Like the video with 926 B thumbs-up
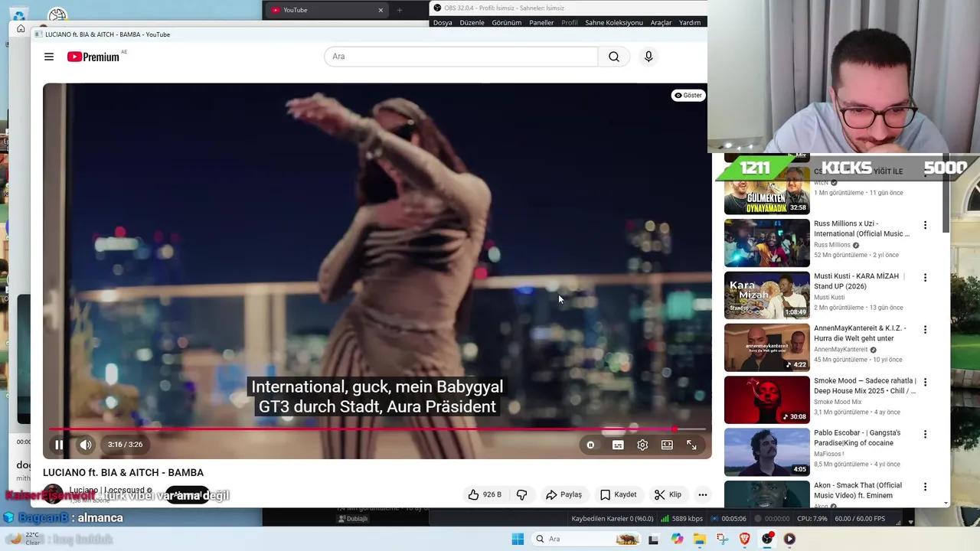 tap(485, 494)
